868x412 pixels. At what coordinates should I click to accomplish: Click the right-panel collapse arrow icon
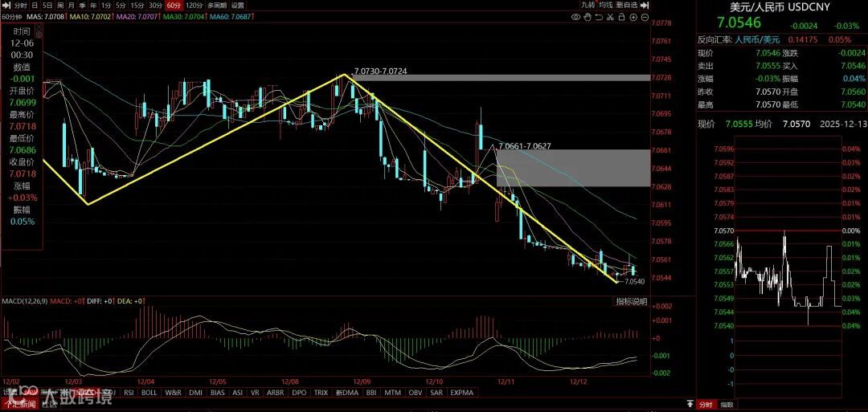coord(645,5)
